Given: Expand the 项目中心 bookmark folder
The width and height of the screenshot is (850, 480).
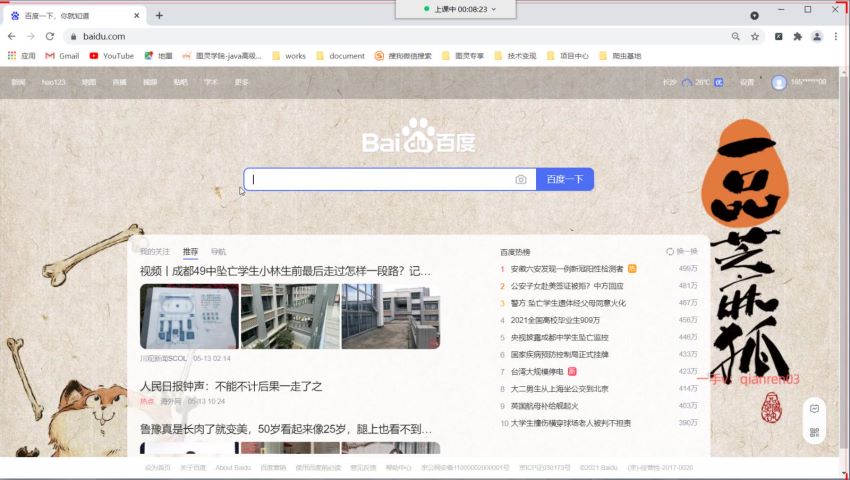Looking at the screenshot, I should [x=568, y=56].
